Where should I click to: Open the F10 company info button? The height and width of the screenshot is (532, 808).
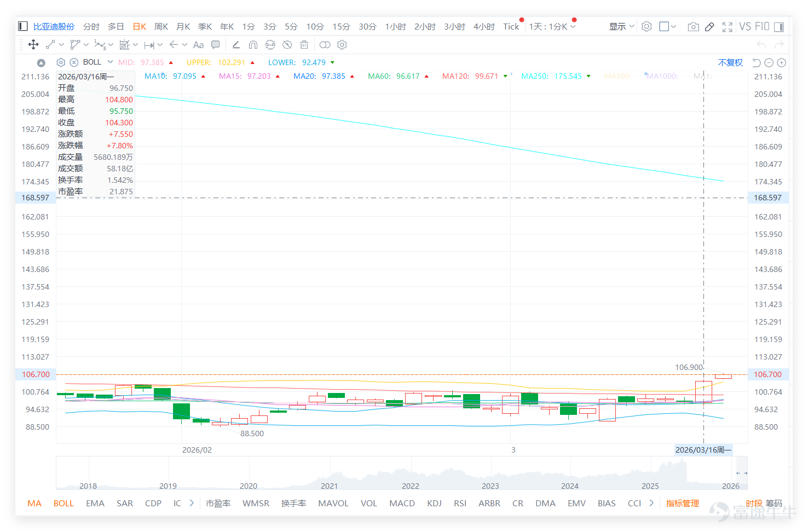[x=762, y=26]
